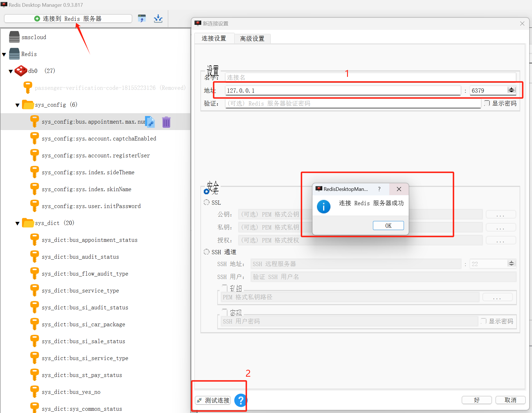Click the sys_dict folder icon

[x=28, y=223]
